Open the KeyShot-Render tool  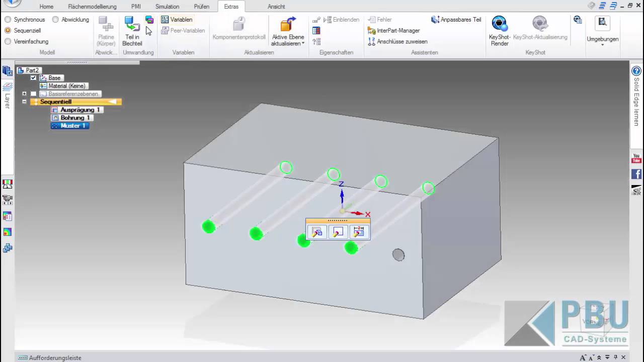click(x=499, y=24)
